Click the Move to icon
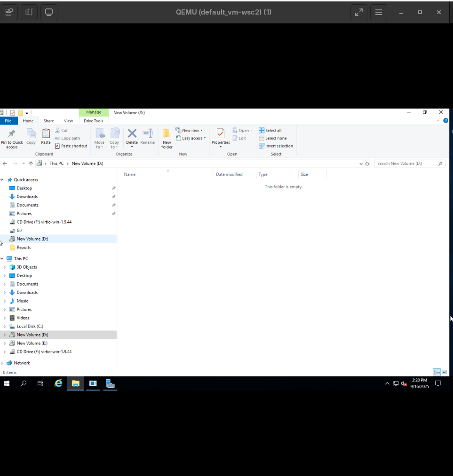 pyautogui.click(x=100, y=133)
